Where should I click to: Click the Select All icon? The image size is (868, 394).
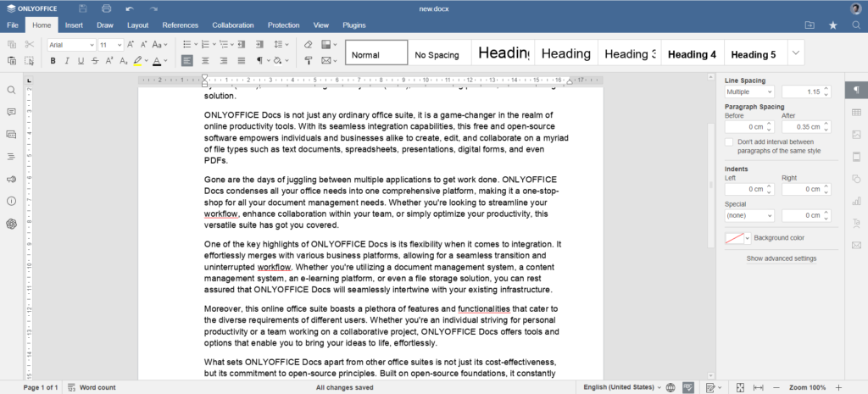pyautogui.click(x=30, y=60)
